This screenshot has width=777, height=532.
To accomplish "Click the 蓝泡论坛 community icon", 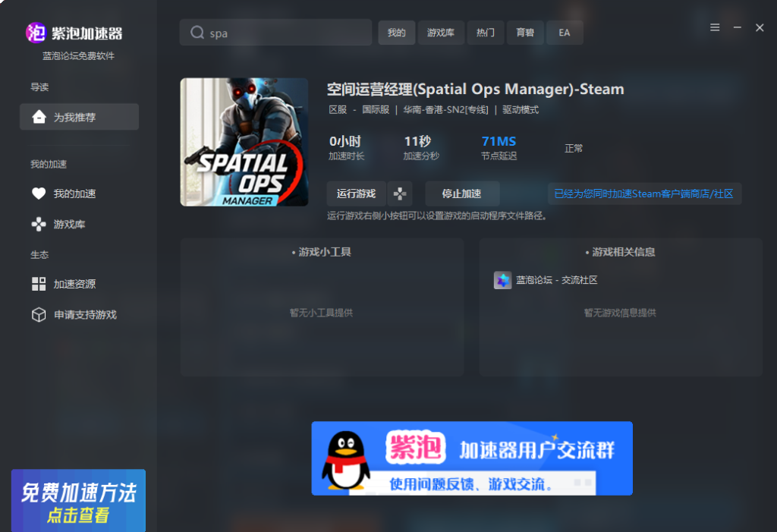I will [502, 280].
